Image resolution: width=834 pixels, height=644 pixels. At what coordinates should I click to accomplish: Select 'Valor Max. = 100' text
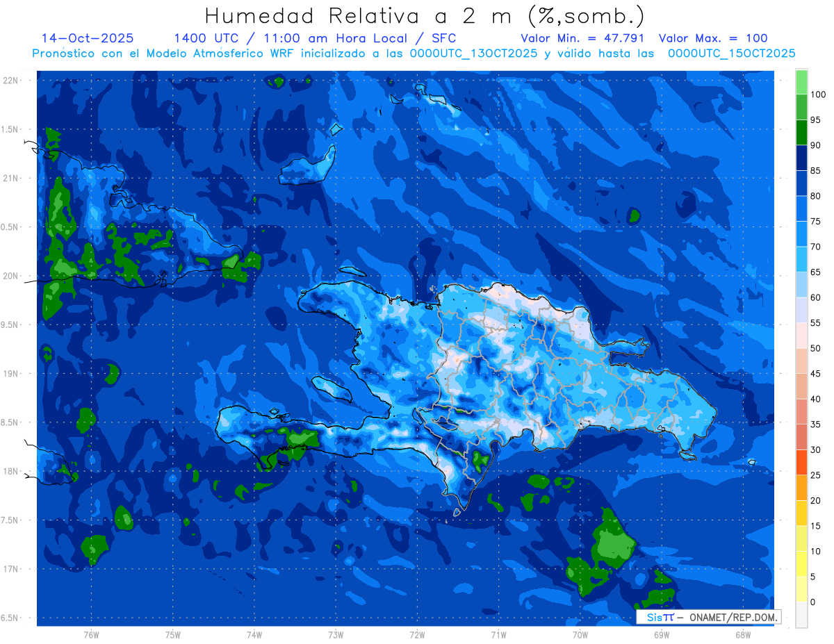[x=713, y=38]
